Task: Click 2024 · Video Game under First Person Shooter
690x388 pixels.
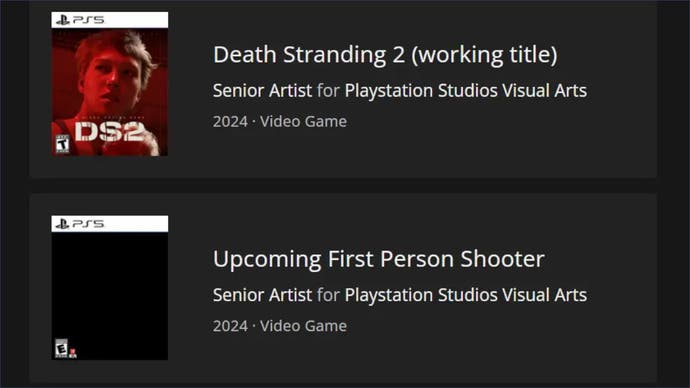Action: click(x=280, y=326)
